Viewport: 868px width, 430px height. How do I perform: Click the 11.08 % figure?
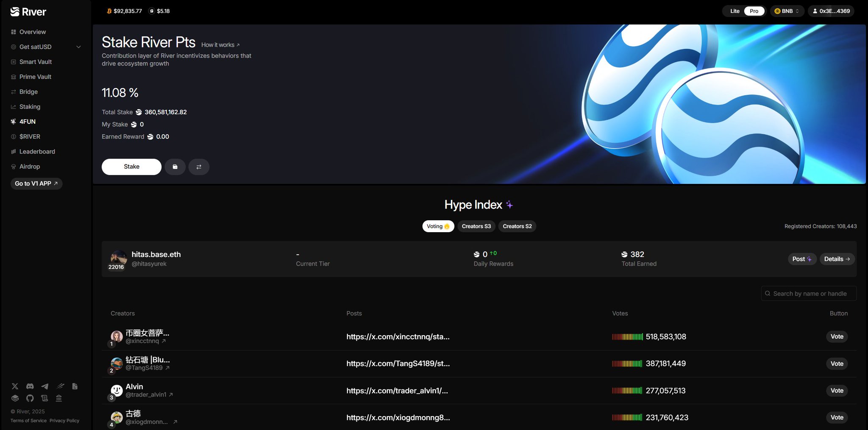(120, 93)
